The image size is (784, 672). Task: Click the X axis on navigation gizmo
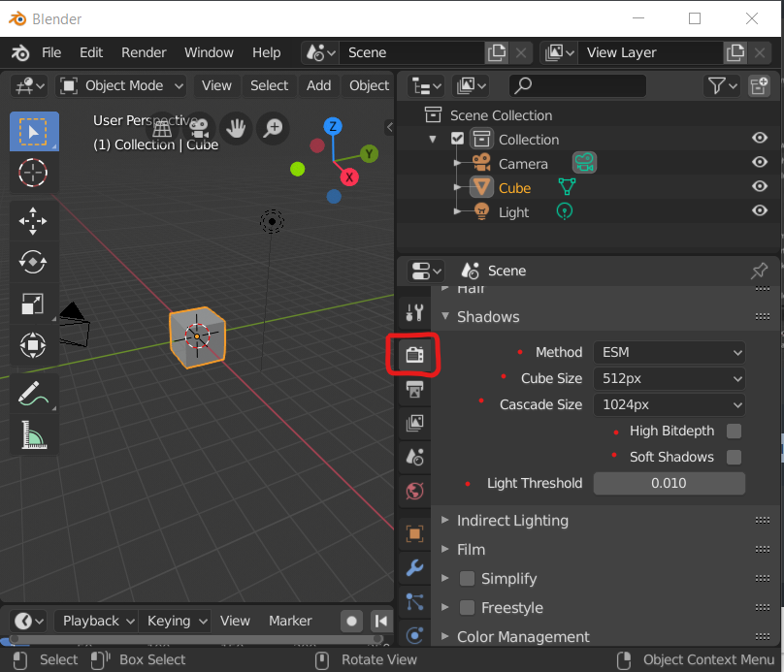(349, 176)
